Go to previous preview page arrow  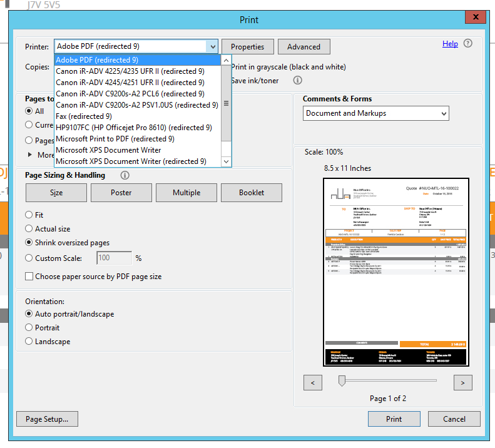313,382
